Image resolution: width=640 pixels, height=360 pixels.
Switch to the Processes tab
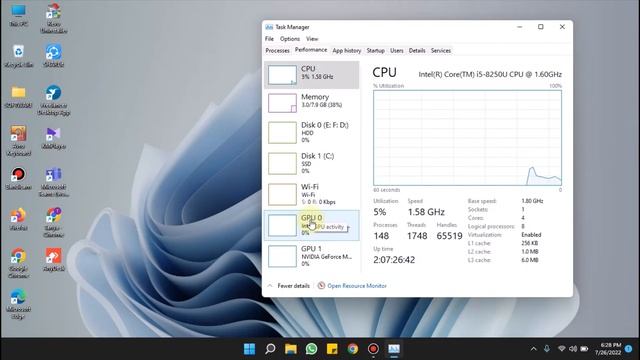click(278, 51)
